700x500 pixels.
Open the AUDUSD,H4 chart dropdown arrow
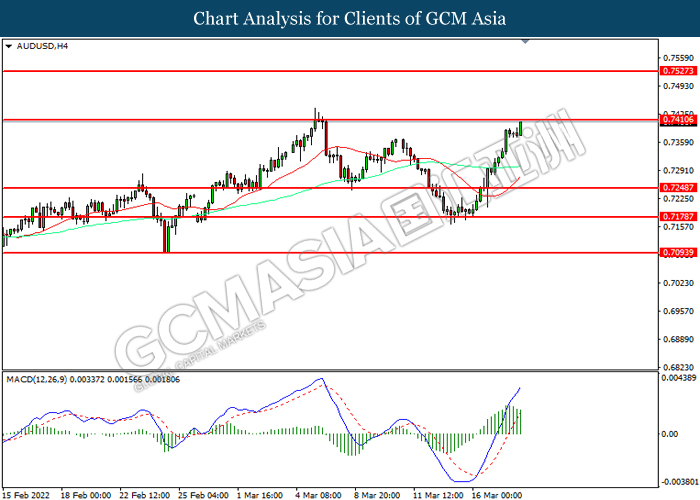pyautogui.click(x=8, y=46)
